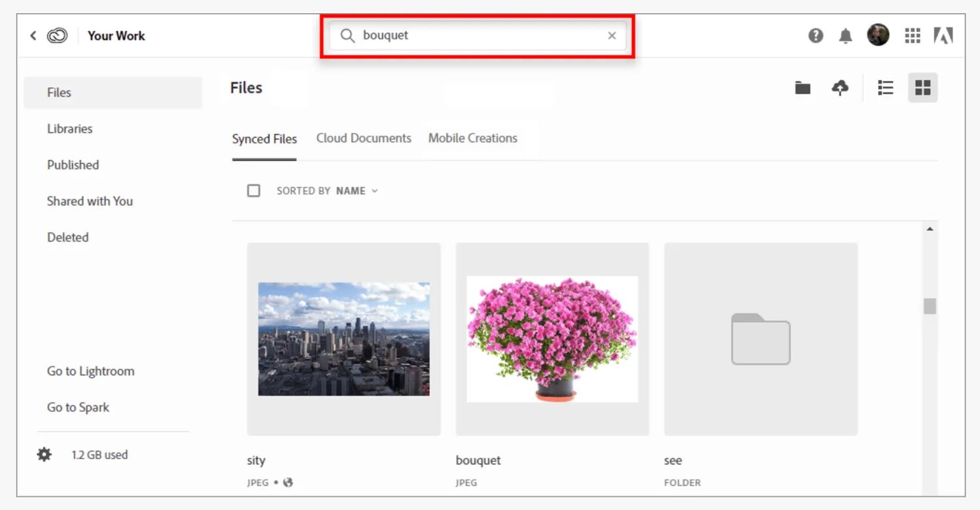980x510 pixels.
Task: Switch to grid view
Action: pos(922,88)
